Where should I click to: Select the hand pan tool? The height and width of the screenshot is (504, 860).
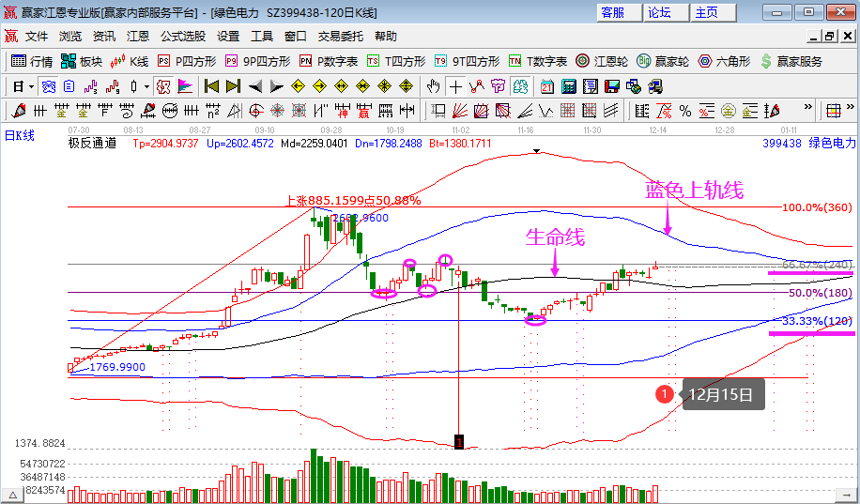point(434,86)
